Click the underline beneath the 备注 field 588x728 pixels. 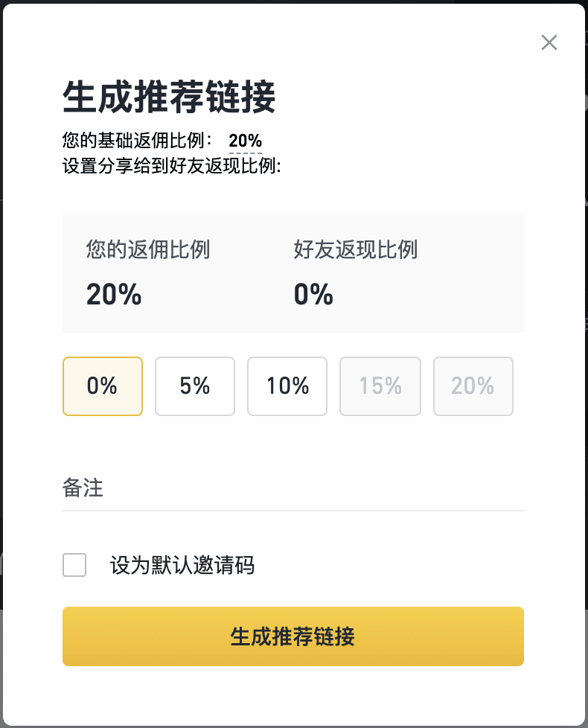(293, 511)
